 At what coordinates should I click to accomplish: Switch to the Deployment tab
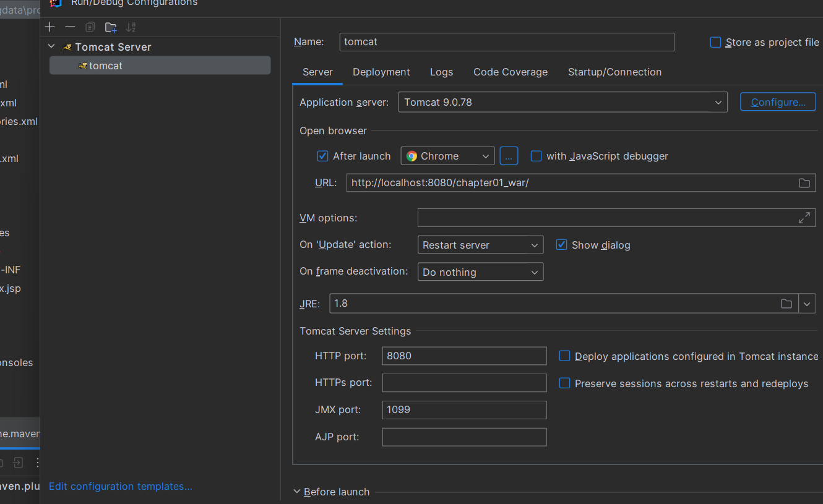pyautogui.click(x=381, y=72)
